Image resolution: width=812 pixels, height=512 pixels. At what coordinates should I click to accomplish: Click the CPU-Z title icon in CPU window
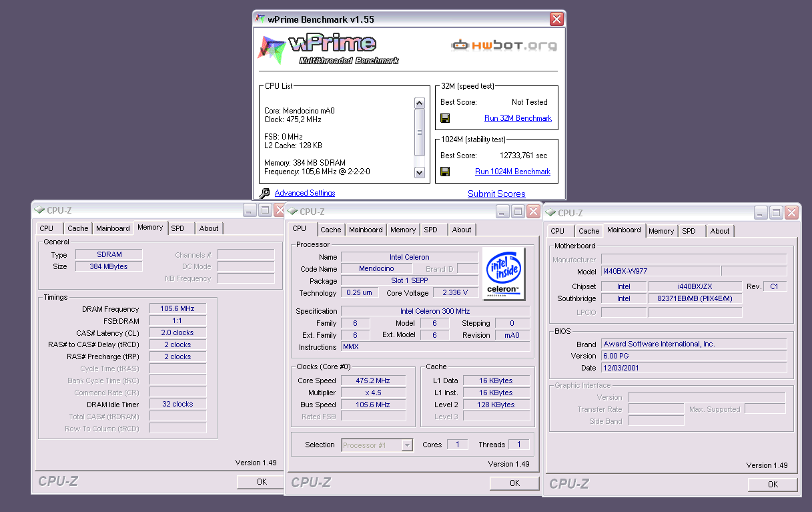pos(292,212)
